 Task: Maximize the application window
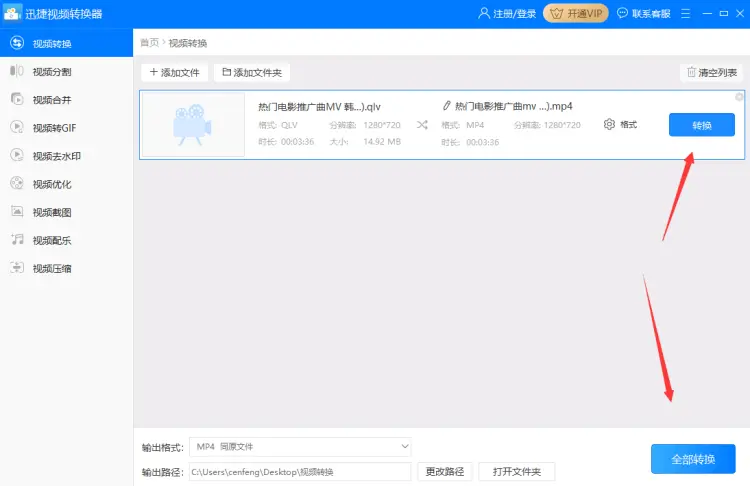tap(724, 13)
